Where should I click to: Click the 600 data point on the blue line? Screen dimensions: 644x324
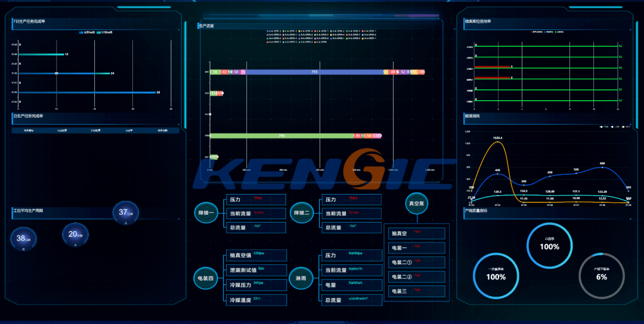point(602,167)
